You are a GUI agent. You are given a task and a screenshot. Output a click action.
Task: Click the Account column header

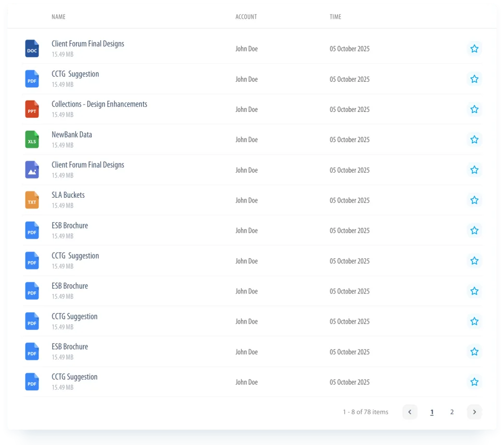(246, 17)
